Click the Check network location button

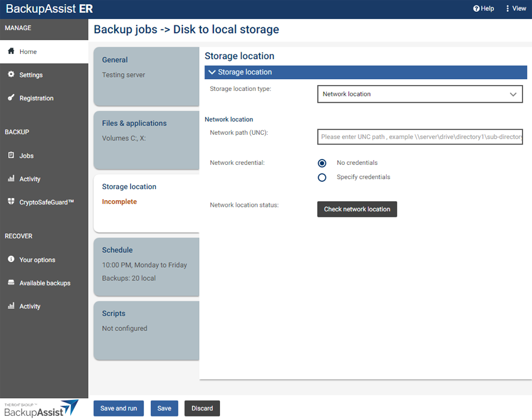coord(357,209)
